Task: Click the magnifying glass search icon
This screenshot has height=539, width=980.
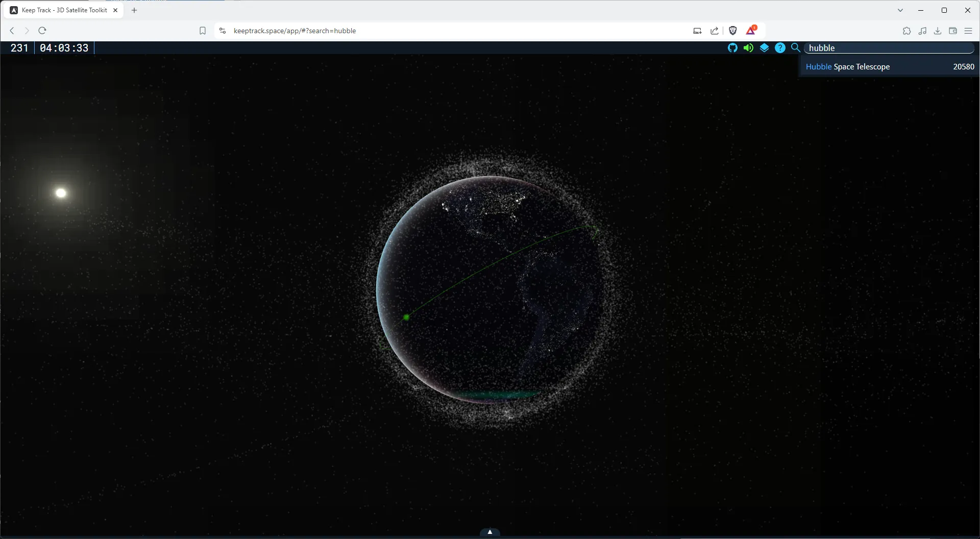Action: (795, 48)
